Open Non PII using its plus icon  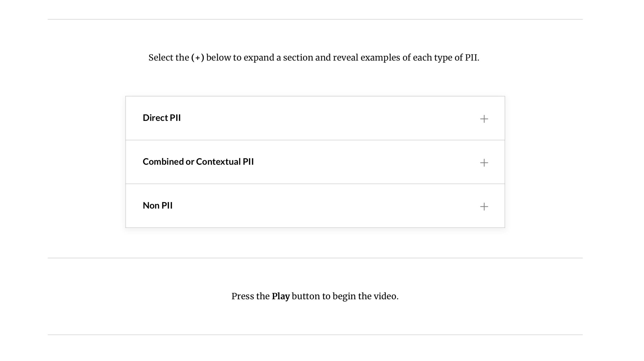click(x=484, y=206)
